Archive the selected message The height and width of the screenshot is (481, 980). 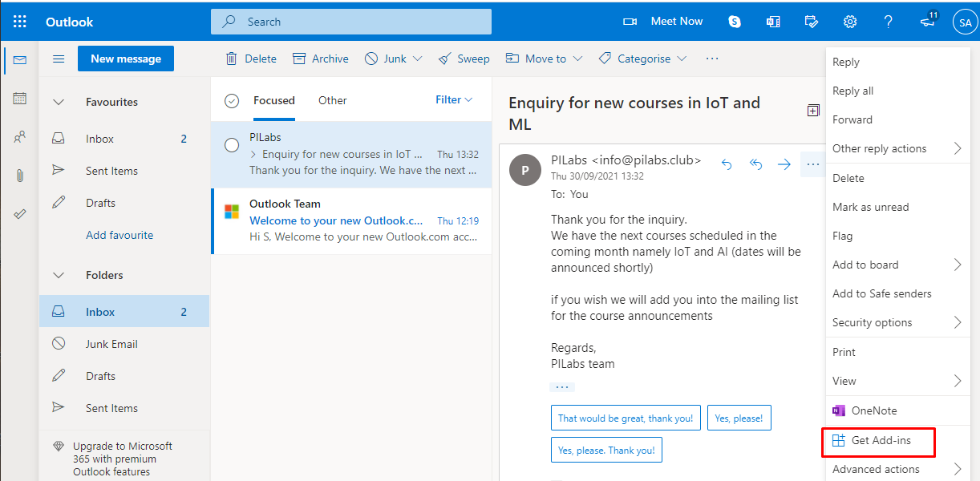click(321, 59)
